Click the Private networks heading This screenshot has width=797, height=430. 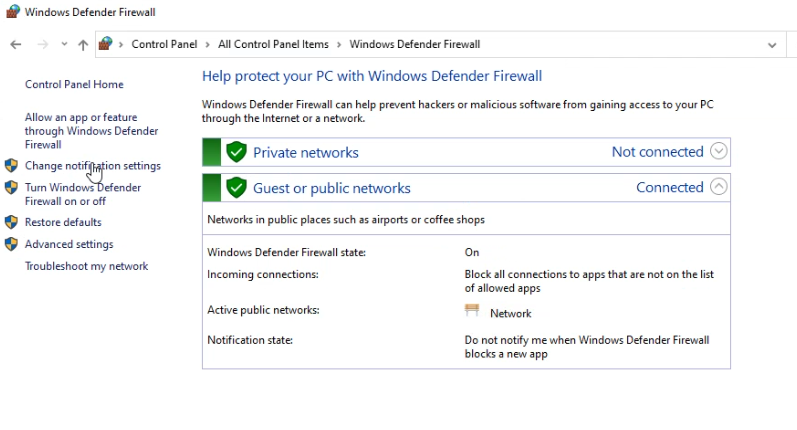point(305,152)
